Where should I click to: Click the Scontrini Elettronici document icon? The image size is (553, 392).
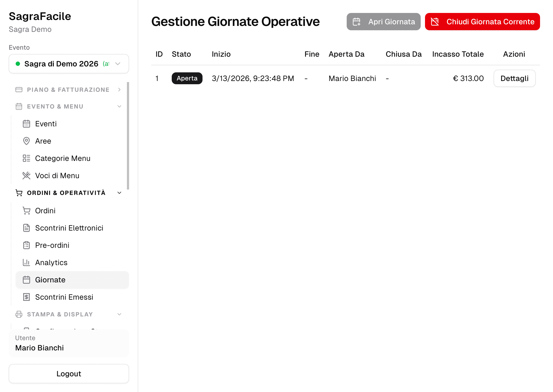[x=26, y=228]
